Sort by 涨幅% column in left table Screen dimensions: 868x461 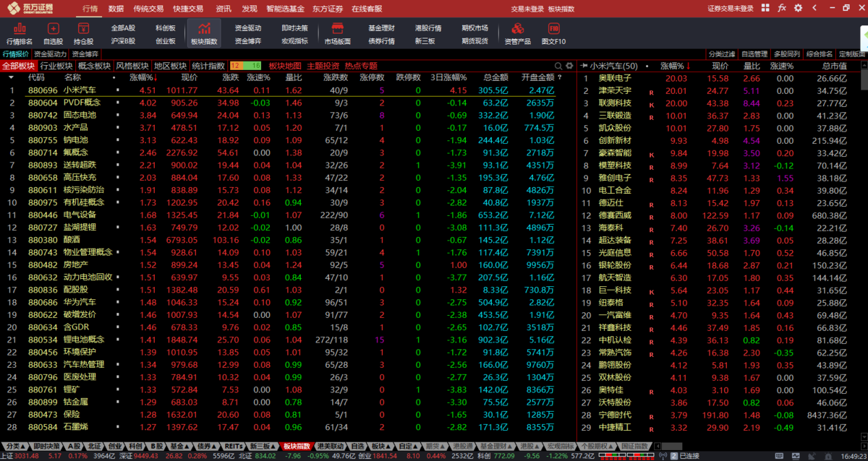142,77
